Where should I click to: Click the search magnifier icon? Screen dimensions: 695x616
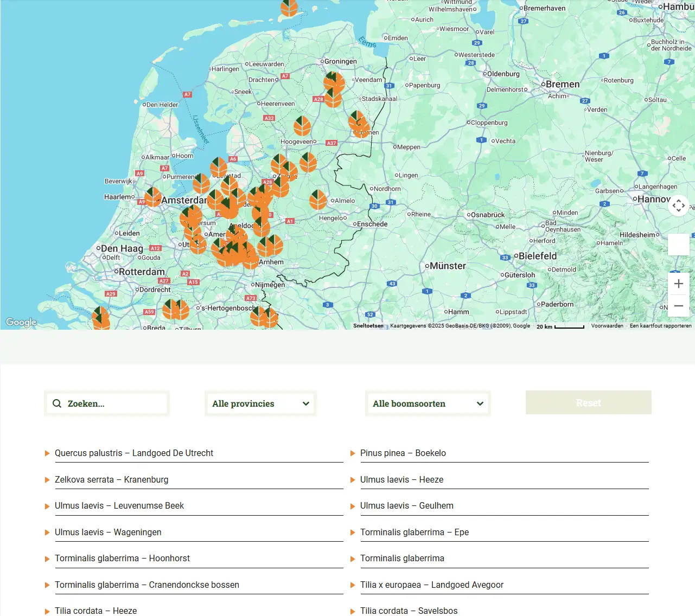(57, 403)
